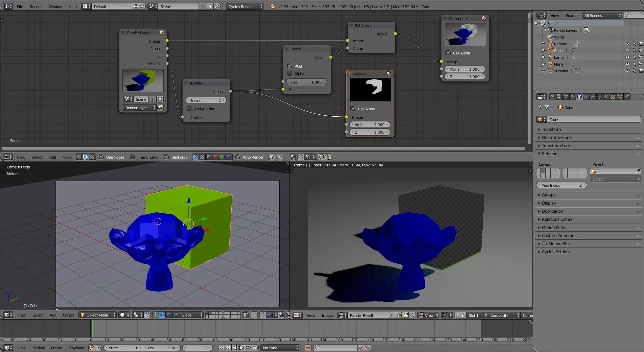Copy selected nodes to clipboard icon

click(321, 157)
